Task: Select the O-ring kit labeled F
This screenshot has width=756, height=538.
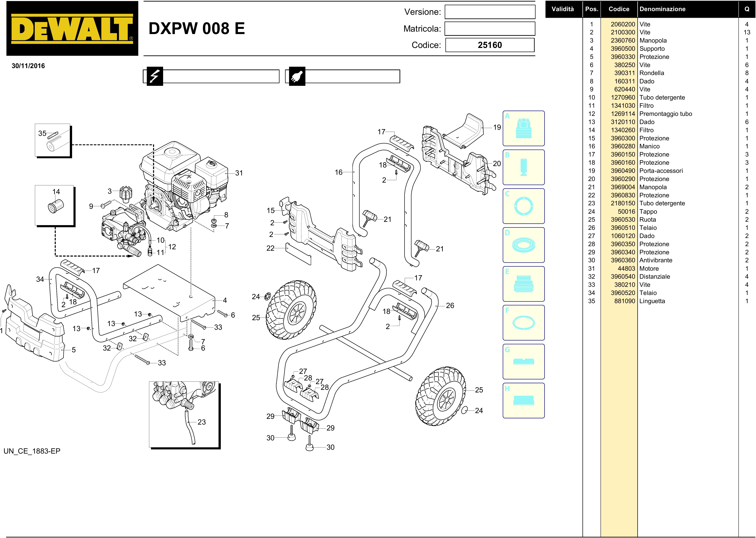Action: 523,323
